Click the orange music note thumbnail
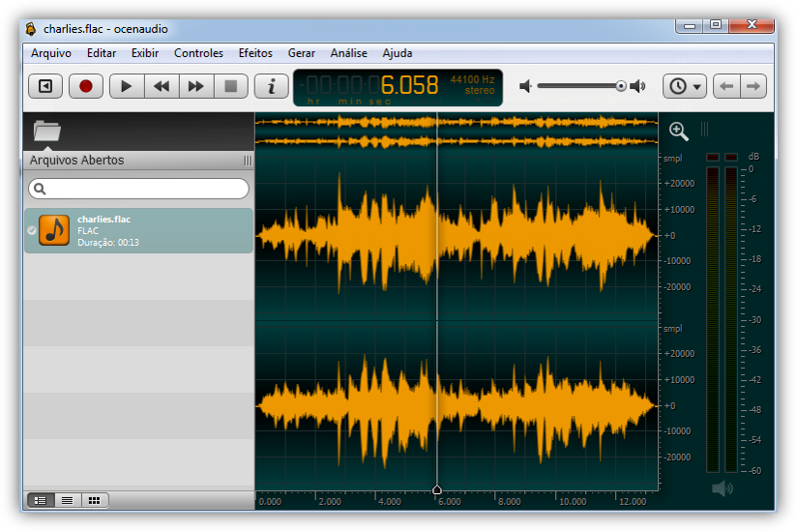Screen dimensions: 797x532 pyautogui.click(x=54, y=230)
